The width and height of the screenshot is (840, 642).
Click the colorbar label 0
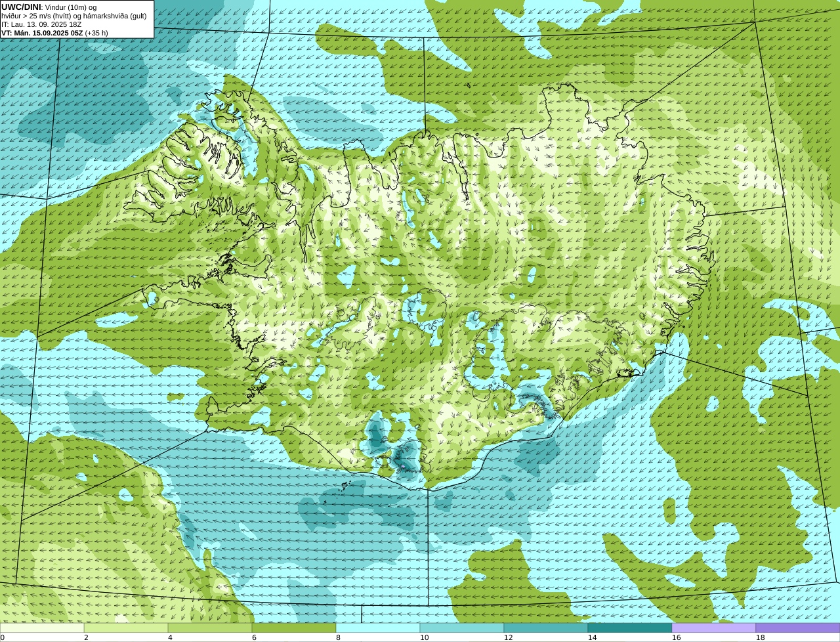pyautogui.click(x=3, y=637)
